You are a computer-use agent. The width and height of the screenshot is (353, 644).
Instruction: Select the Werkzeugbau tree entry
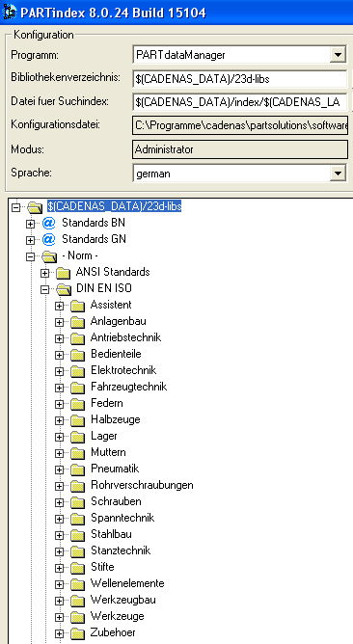click(x=123, y=600)
